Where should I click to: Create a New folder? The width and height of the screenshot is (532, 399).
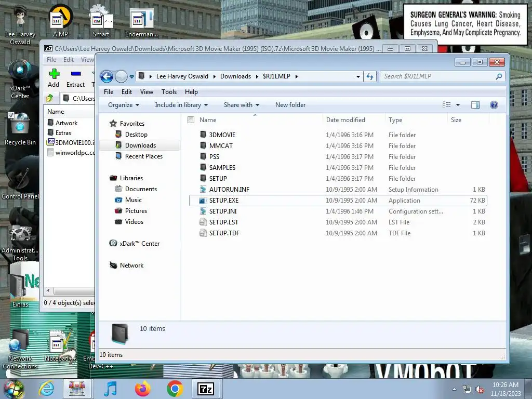coord(290,105)
